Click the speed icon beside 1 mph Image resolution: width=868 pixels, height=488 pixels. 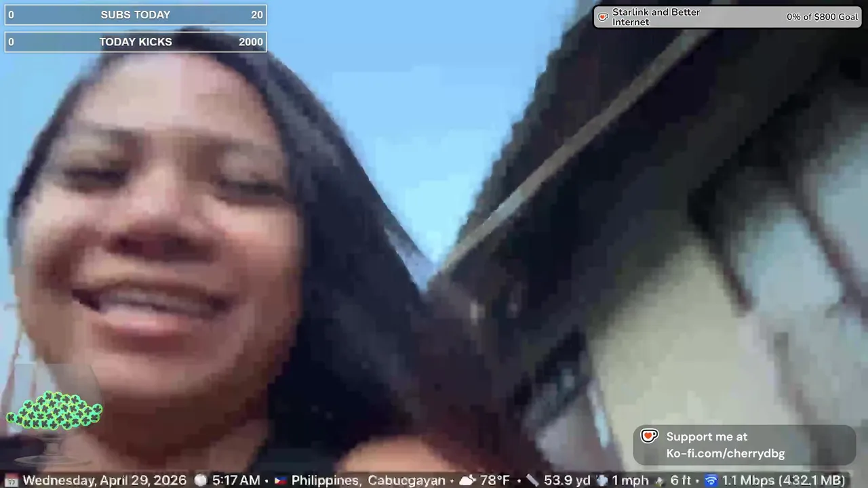coord(602,480)
